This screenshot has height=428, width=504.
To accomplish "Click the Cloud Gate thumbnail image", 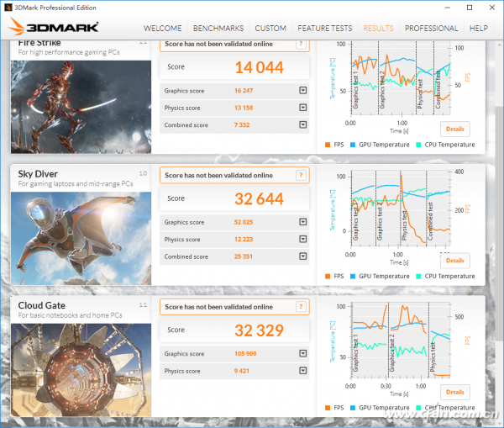I will pyautogui.click(x=81, y=370).
